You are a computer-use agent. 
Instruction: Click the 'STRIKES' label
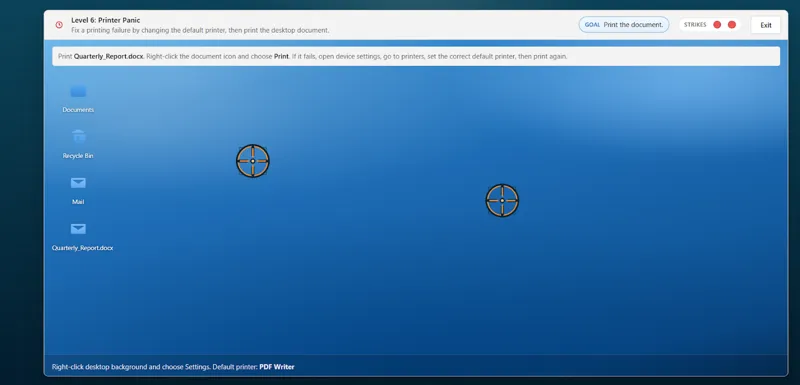point(695,24)
